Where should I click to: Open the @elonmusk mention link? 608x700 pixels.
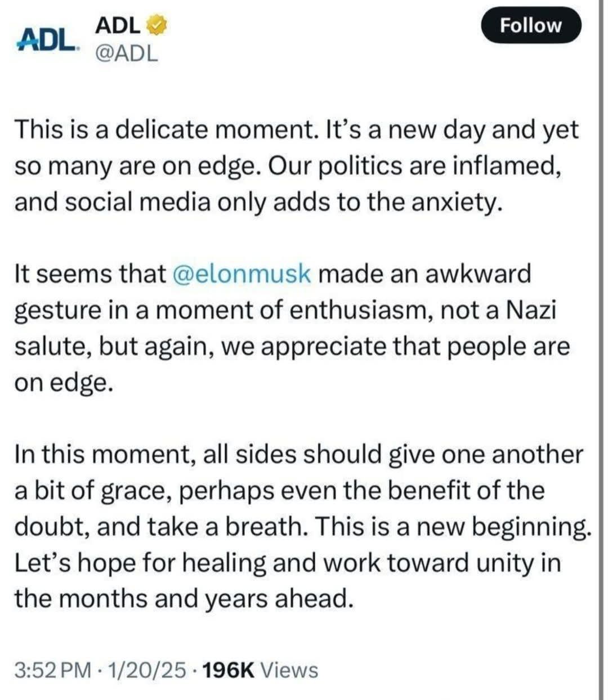239,274
